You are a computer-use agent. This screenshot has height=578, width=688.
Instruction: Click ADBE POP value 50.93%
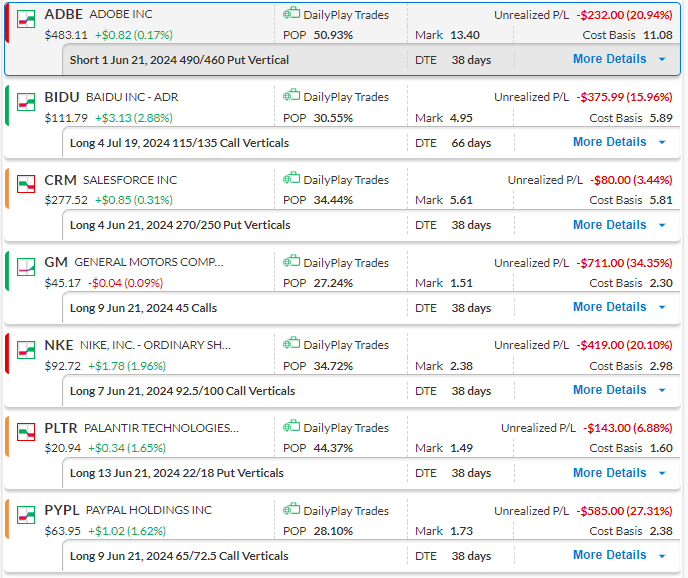tap(333, 35)
